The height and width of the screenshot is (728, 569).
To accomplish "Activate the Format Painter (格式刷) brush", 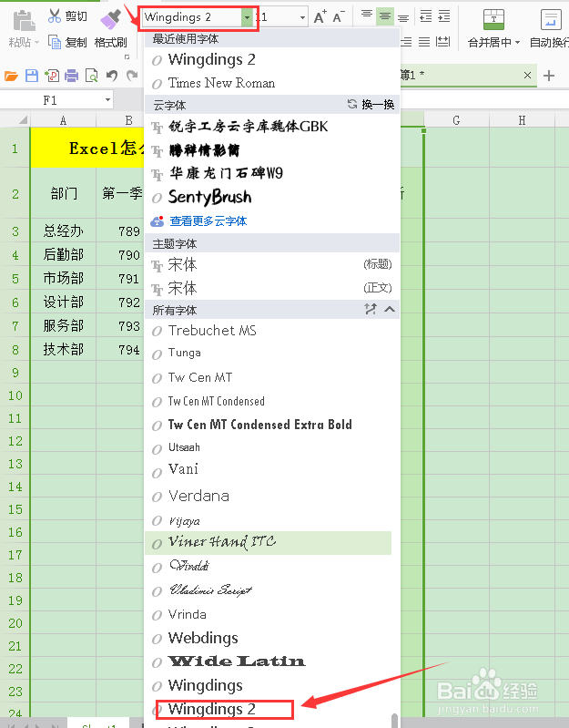I will (x=110, y=18).
